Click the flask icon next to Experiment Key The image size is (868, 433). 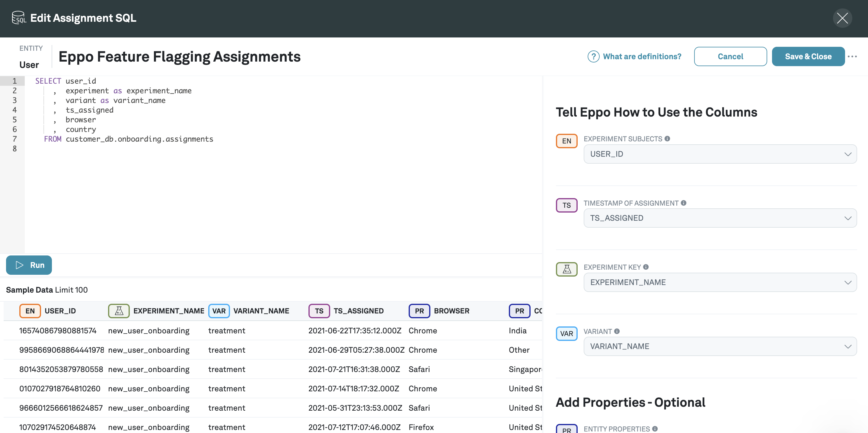(x=566, y=269)
